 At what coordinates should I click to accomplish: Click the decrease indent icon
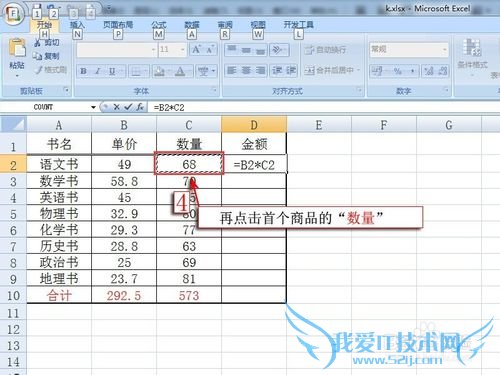click(277, 71)
